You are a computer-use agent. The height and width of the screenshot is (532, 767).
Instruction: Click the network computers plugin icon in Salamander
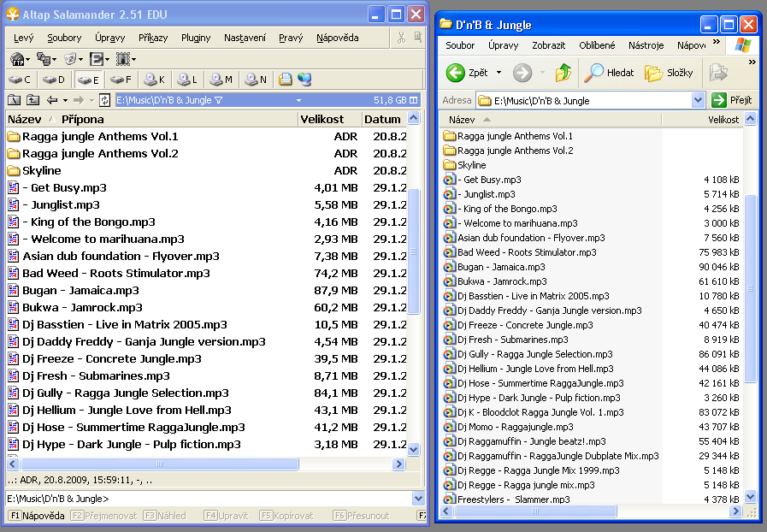[43, 59]
